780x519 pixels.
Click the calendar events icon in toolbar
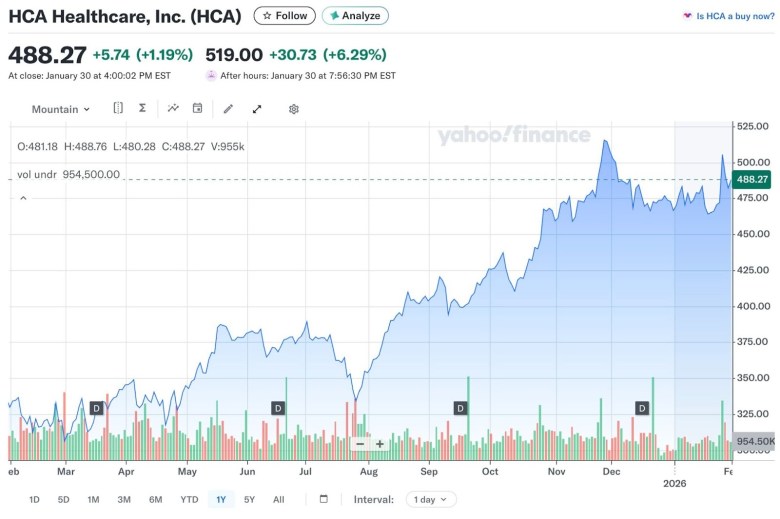[198, 108]
